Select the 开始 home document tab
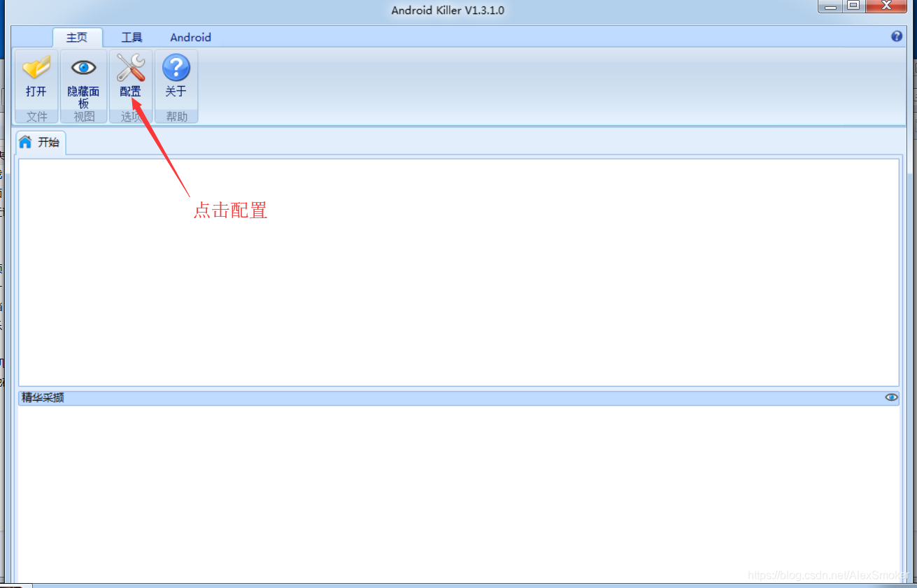917x588 pixels. [x=40, y=142]
